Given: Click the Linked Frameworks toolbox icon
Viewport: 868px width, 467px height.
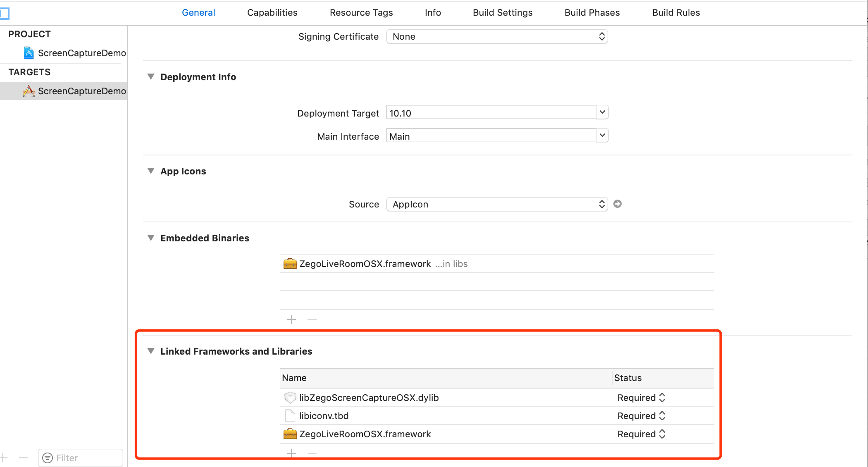Looking at the screenshot, I should [x=290, y=434].
